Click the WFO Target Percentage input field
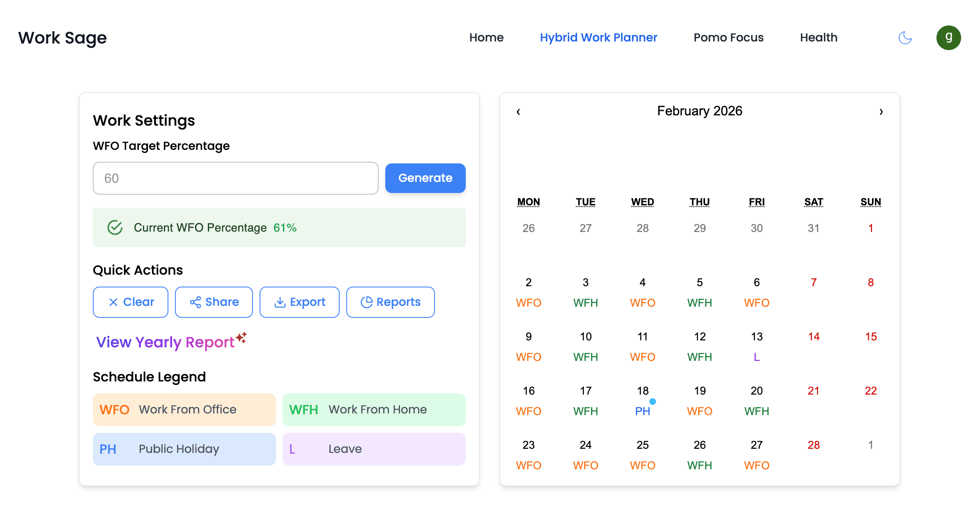Image resolution: width=980 pixels, height=519 pixels. click(235, 178)
